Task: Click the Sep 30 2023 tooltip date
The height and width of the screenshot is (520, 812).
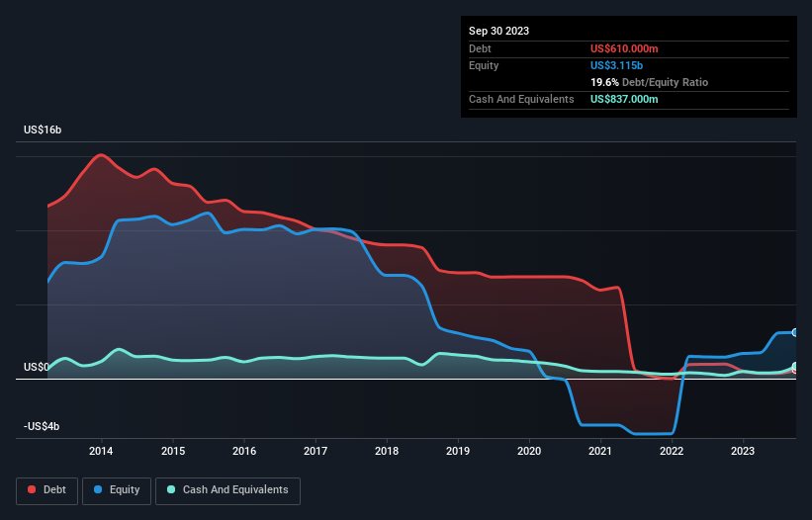Action: pos(498,31)
